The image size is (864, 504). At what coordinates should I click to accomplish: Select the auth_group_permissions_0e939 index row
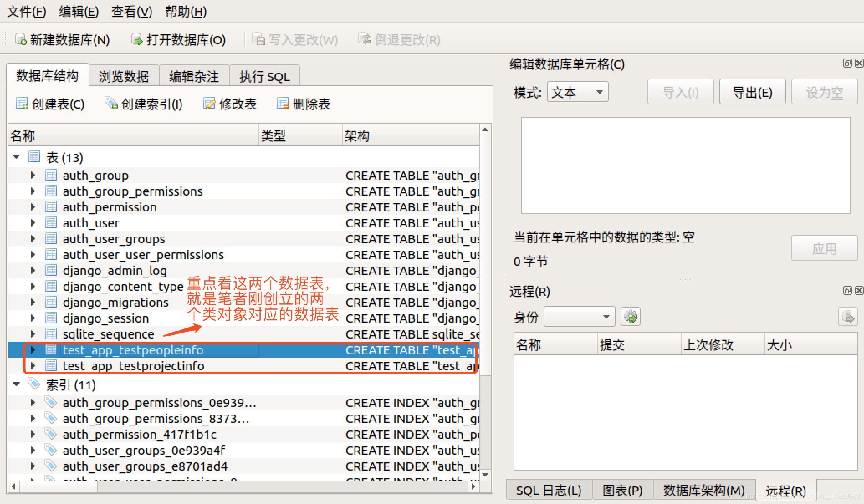point(244,402)
